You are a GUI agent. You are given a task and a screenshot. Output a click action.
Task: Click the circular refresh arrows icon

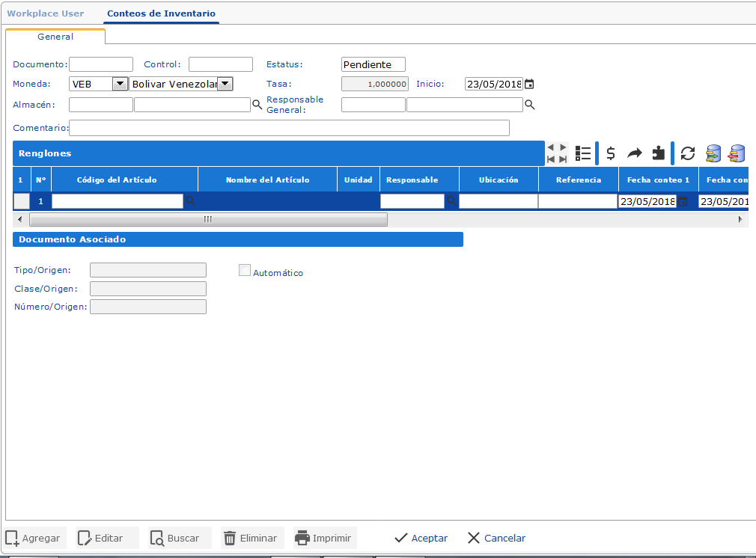(x=688, y=153)
